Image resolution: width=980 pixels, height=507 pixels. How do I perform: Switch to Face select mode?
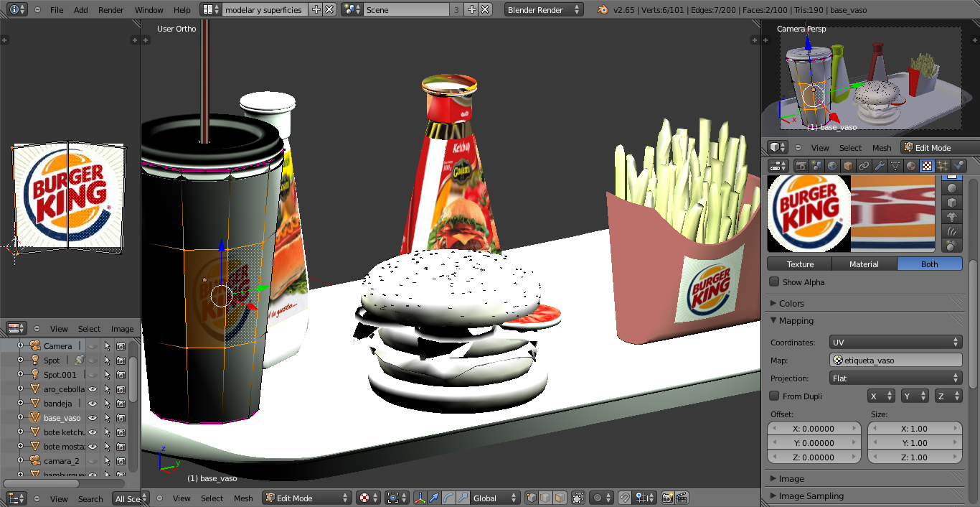pos(560,498)
